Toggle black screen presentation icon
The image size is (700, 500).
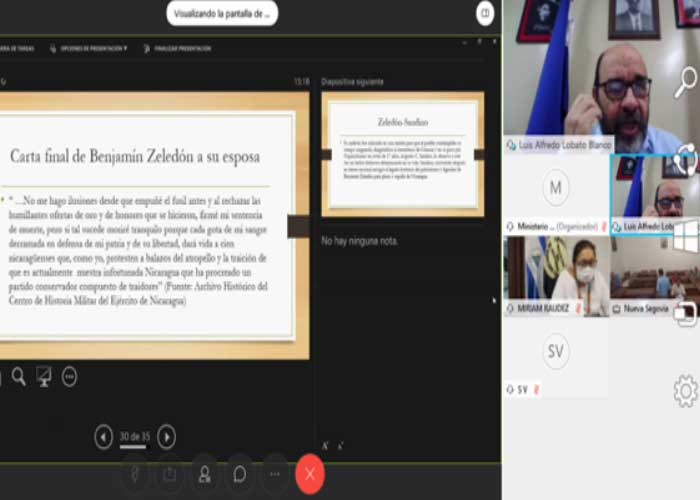click(x=44, y=376)
